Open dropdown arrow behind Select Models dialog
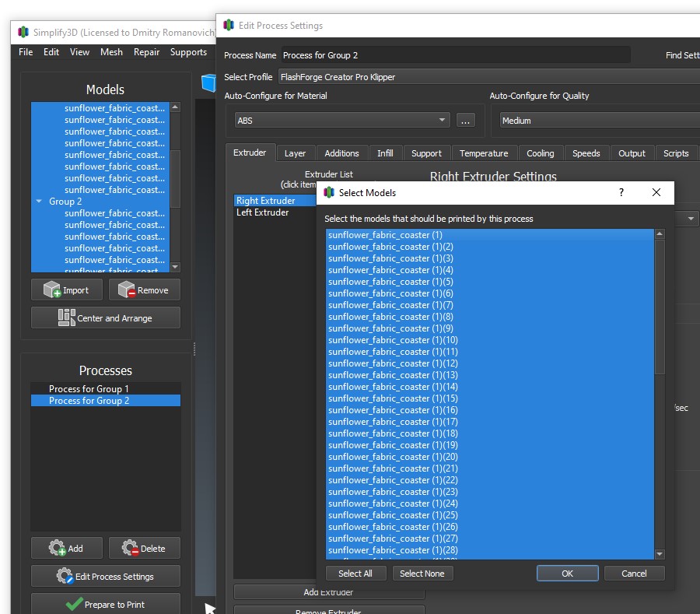The height and width of the screenshot is (614, 700). (691, 219)
